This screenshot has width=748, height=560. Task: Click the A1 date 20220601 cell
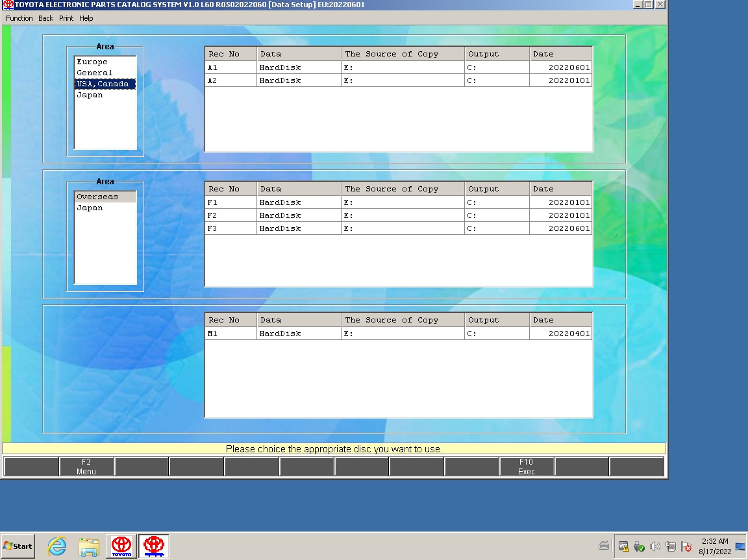(560, 67)
